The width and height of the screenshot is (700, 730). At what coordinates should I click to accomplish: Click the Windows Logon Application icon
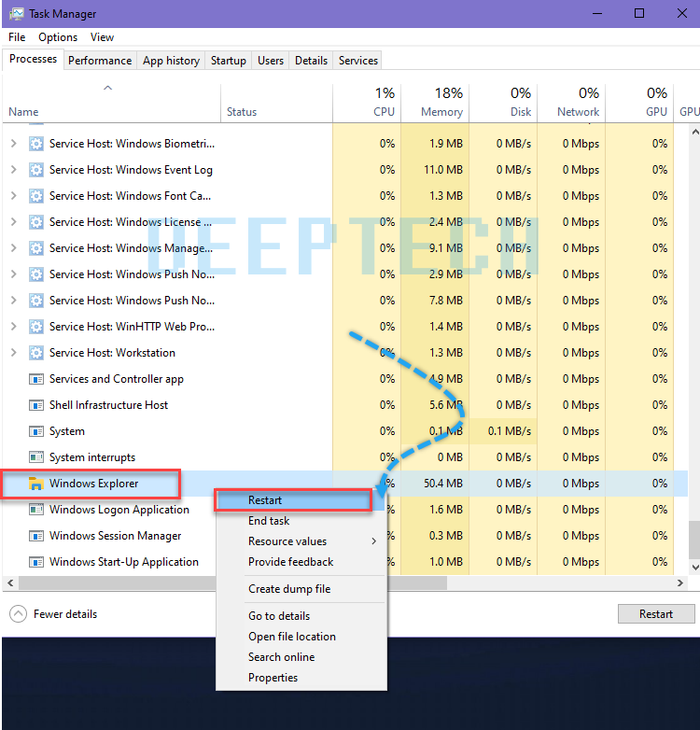35,510
